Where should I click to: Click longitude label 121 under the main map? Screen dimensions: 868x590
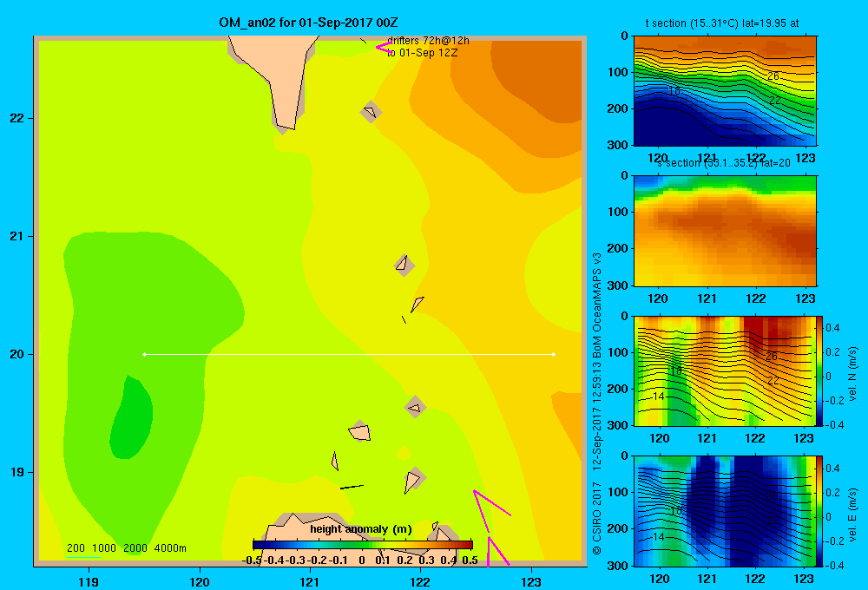coord(310,581)
